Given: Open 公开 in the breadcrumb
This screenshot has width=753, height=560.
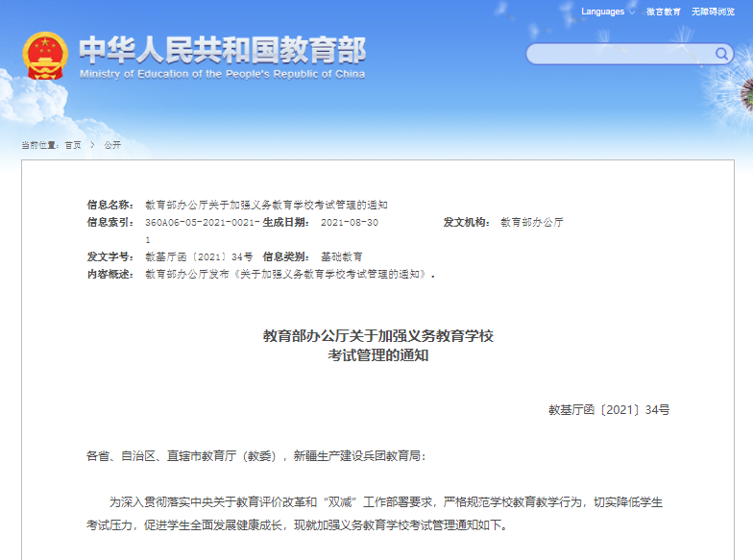Looking at the screenshot, I should click(112, 144).
